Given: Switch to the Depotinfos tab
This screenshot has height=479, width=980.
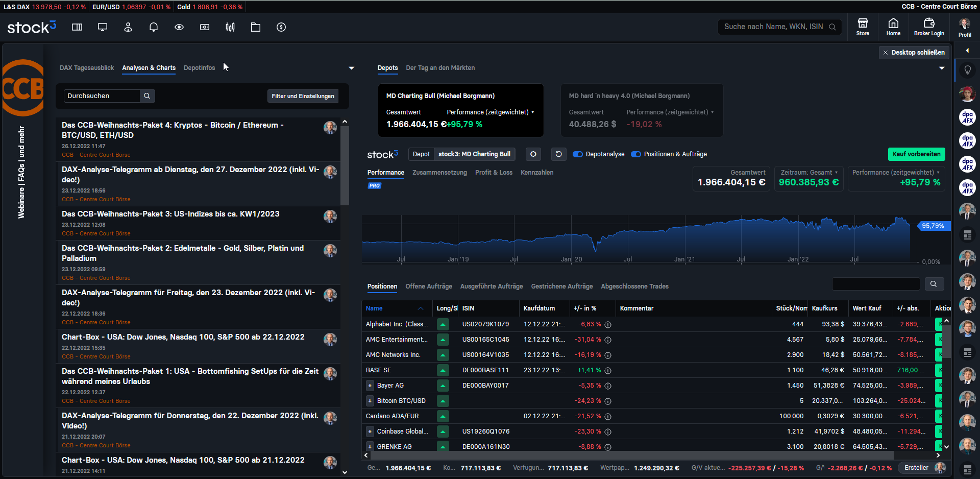Looking at the screenshot, I should 199,68.
